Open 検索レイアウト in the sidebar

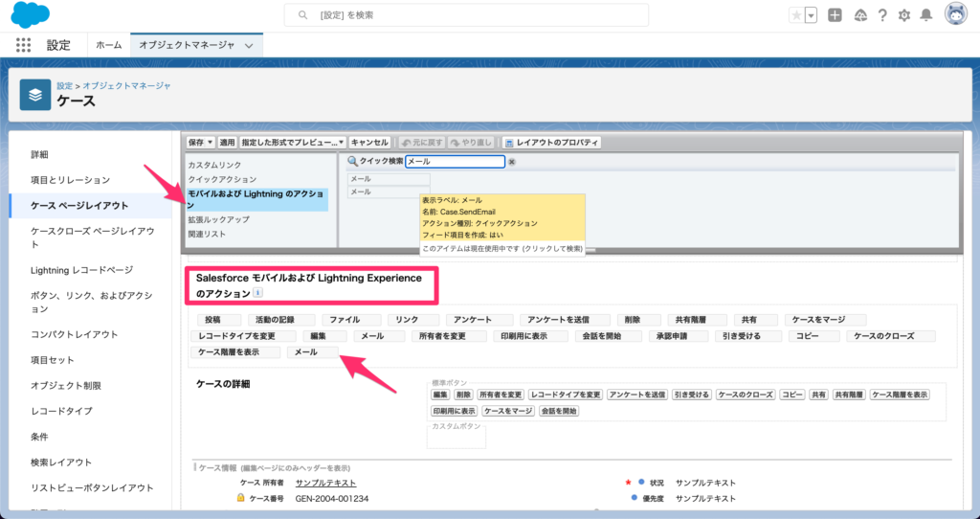coord(61,463)
